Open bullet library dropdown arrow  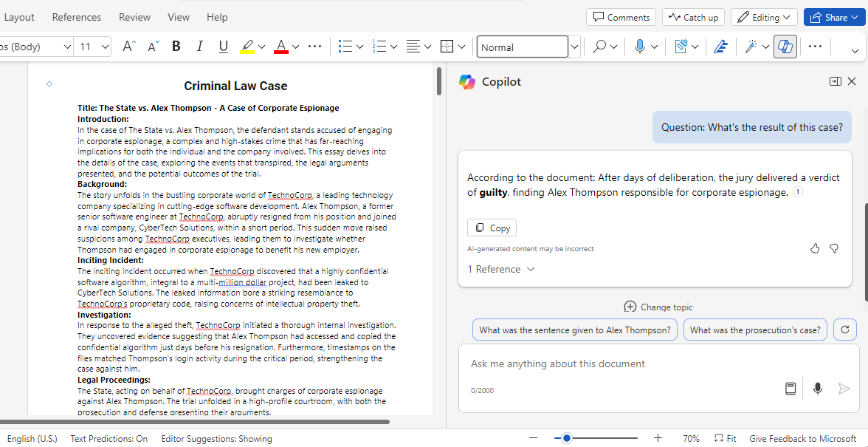click(x=360, y=47)
